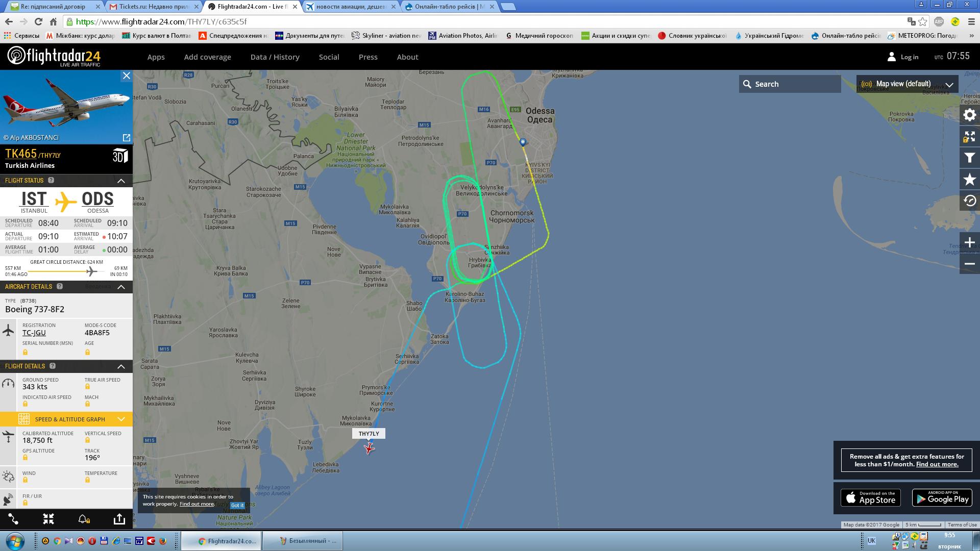Collapse the Flight Status section
The width and height of the screenshot is (980, 551).
pos(121,181)
